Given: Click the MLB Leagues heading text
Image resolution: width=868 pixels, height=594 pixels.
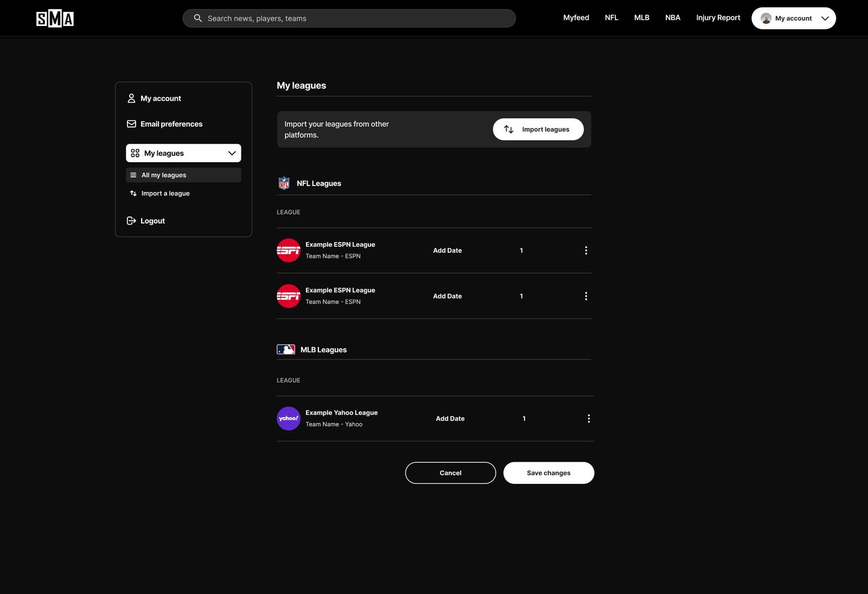Looking at the screenshot, I should click(x=323, y=349).
